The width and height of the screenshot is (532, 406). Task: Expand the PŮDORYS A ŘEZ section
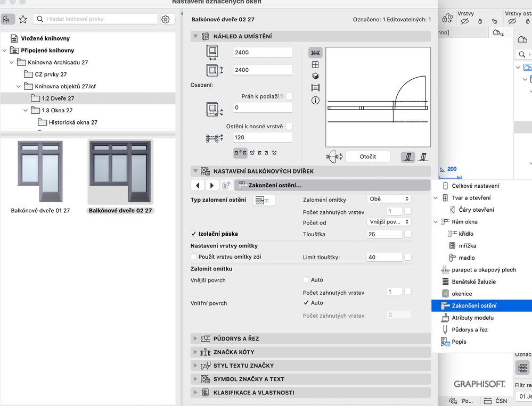tap(195, 338)
